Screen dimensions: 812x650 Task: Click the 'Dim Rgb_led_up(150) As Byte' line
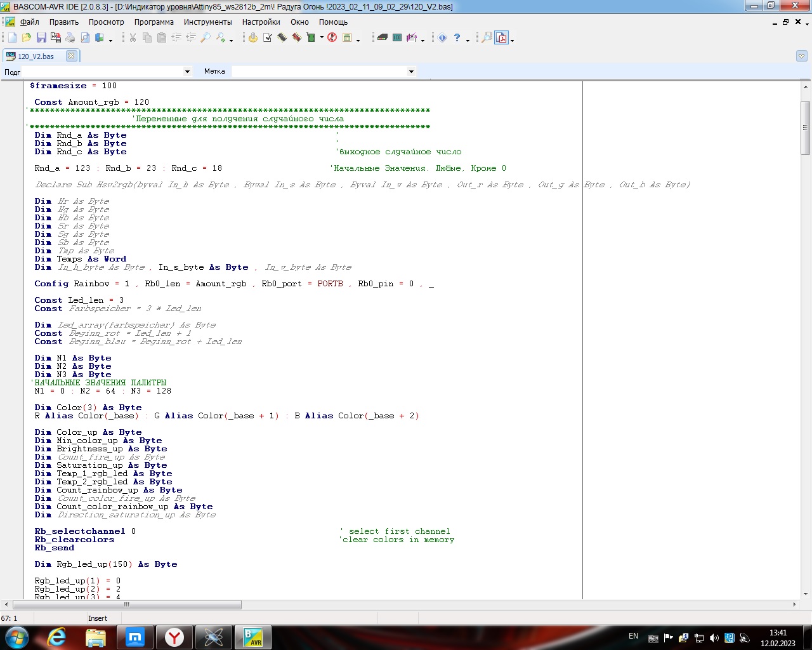tap(106, 564)
